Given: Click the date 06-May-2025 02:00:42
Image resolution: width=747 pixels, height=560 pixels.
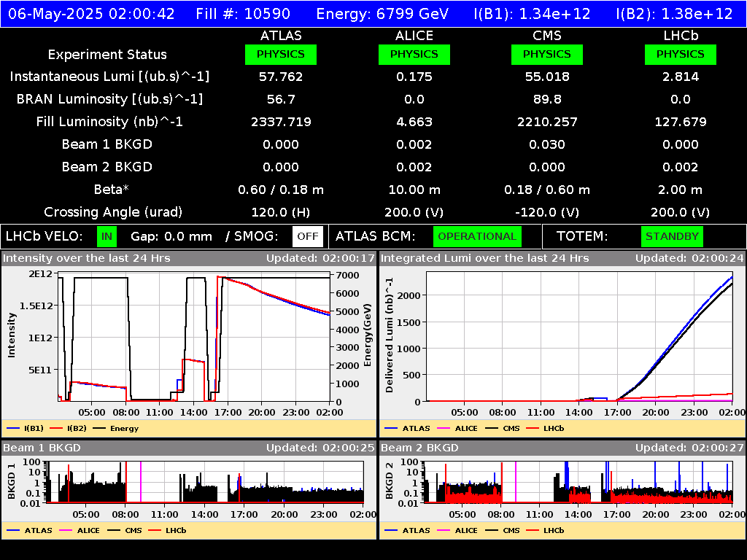Looking at the screenshot, I should pos(91,14).
